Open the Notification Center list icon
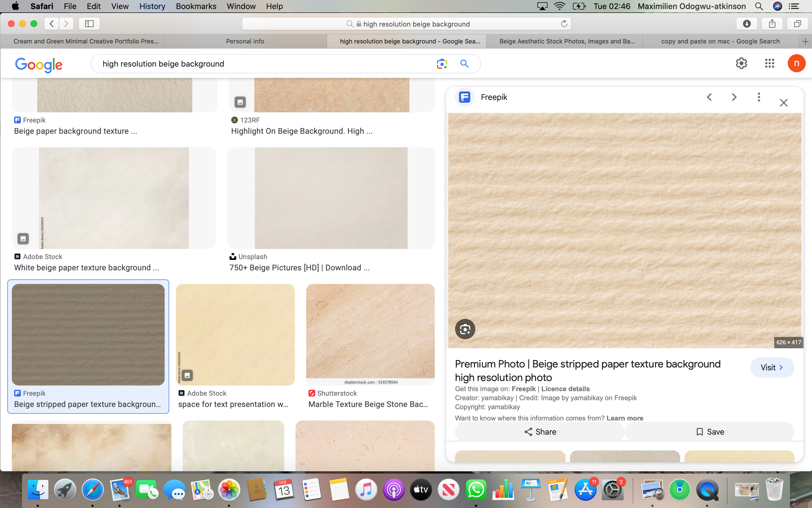Viewport: 812px width, 508px height. pos(794,6)
